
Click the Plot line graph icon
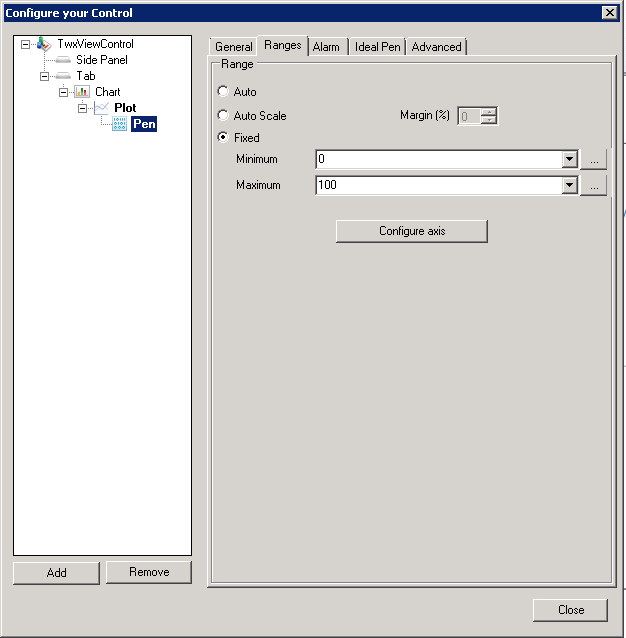tap(101, 108)
